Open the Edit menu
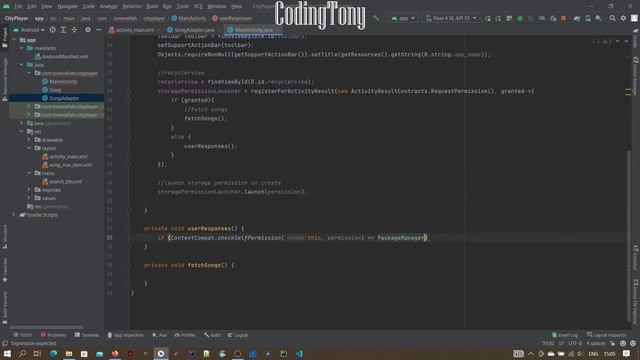Viewport: 640px width, 360px height. click(32, 7)
